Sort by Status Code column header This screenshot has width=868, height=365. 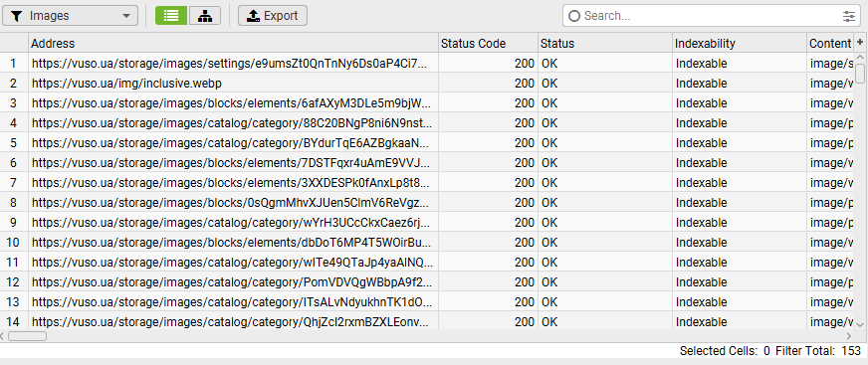click(488, 43)
